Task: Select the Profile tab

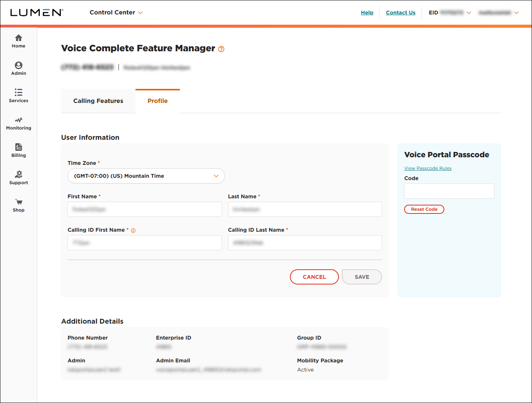Action: click(157, 101)
